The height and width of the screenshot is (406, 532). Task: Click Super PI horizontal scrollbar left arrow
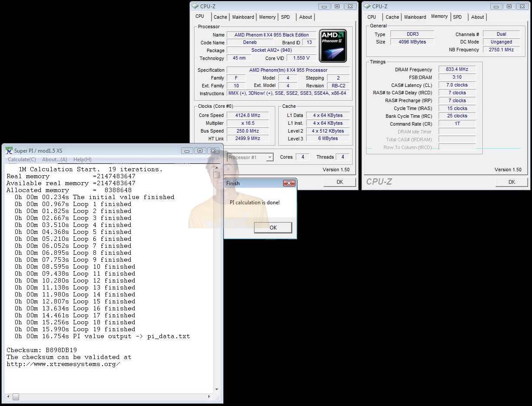pos(8,397)
